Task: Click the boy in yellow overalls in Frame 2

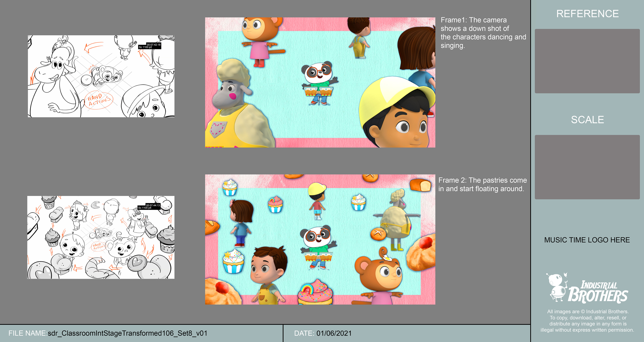Action: (269, 275)
